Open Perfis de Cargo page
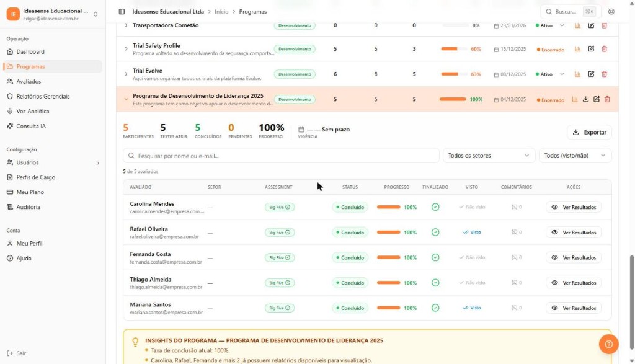 point(53,177)
